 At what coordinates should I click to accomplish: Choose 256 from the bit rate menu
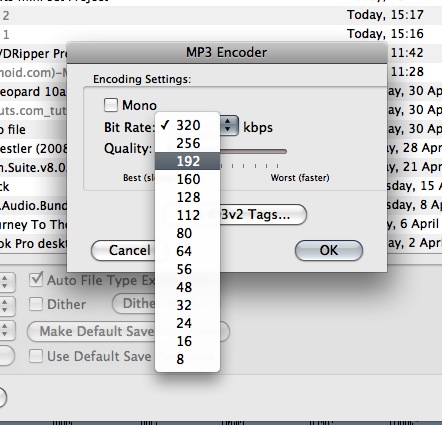(188, 143)
